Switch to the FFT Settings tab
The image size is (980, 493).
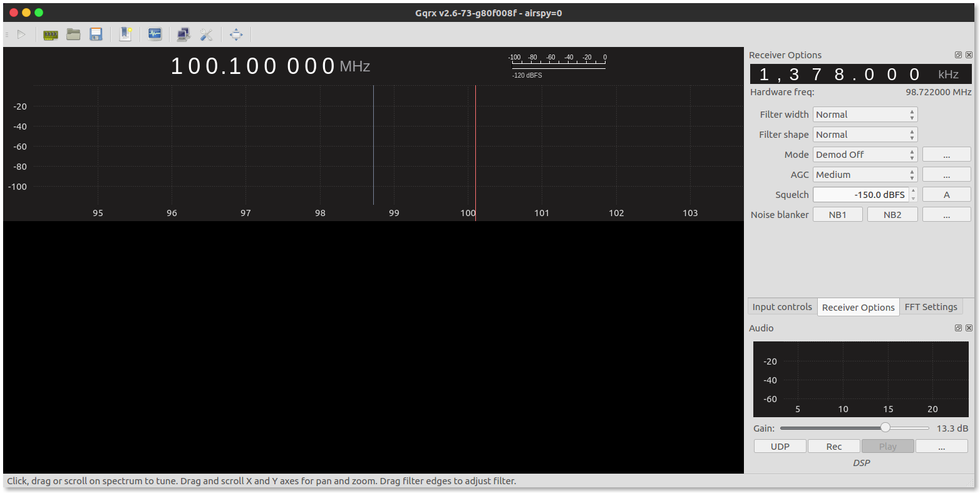931,307
